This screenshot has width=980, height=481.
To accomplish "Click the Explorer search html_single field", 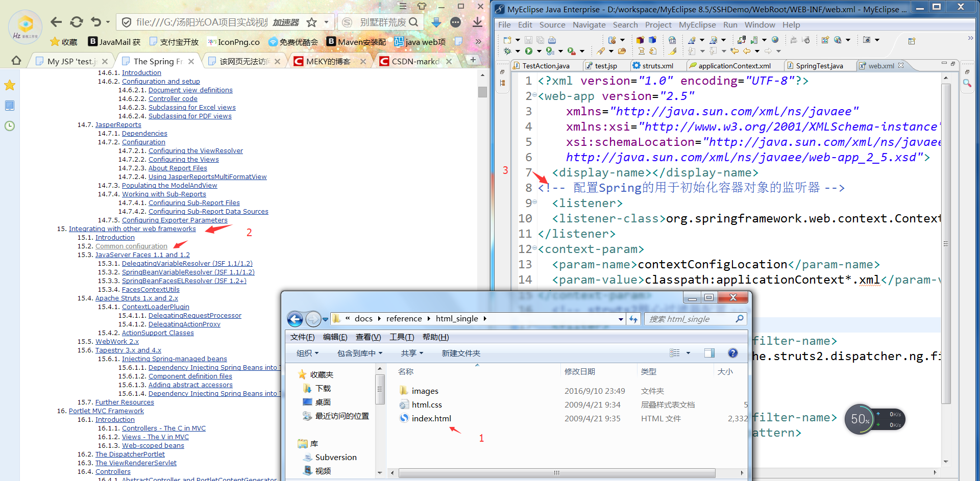I will pos(696,319).
